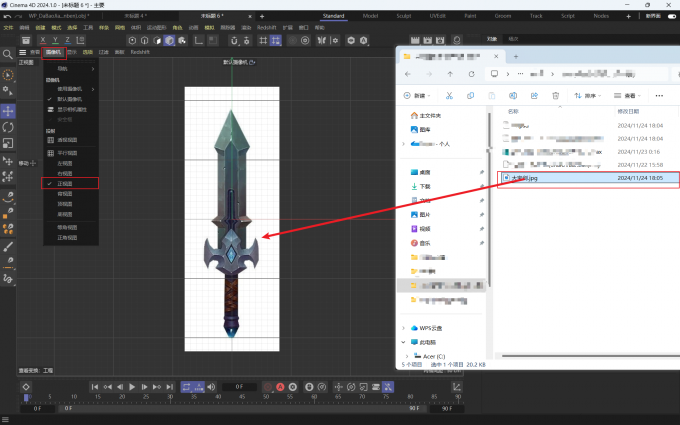Click the timeline playhead at frame 0

26,397
